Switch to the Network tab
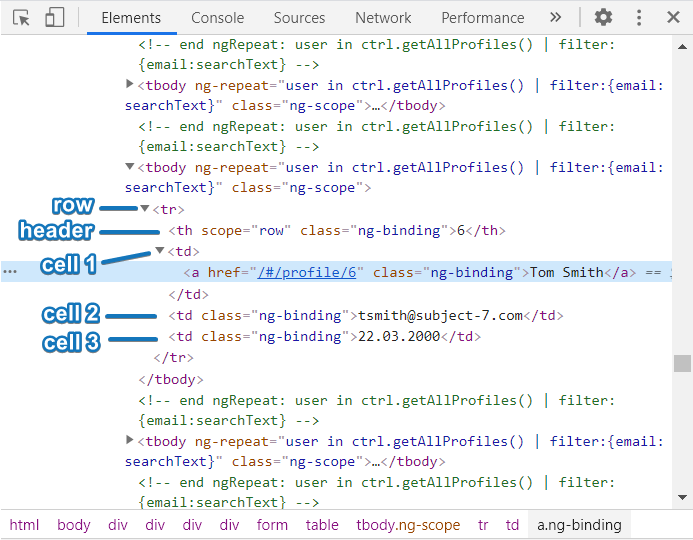Viewport: 693px width, 540px height. pos(383,17)
